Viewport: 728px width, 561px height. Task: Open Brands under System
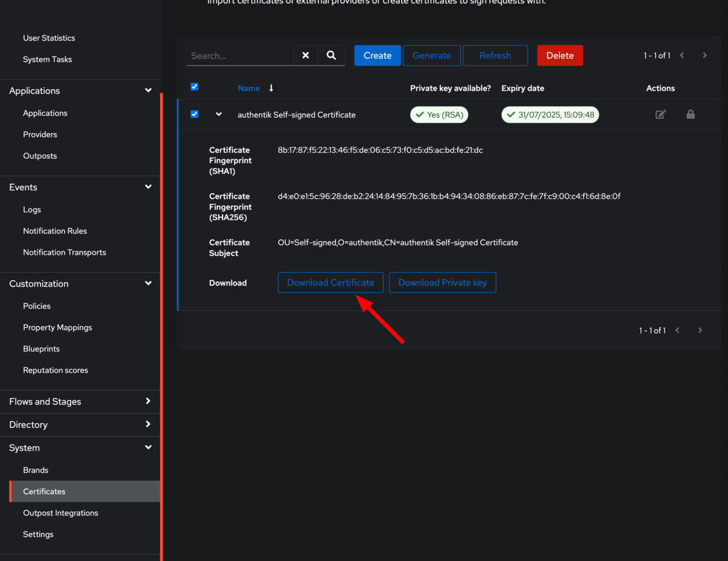[36, 470]
